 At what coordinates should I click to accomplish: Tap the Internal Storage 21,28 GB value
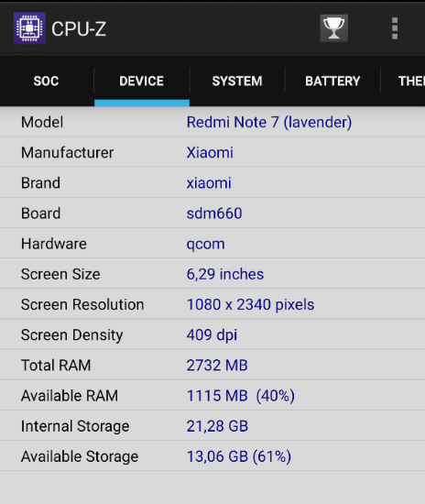(217, 426)
